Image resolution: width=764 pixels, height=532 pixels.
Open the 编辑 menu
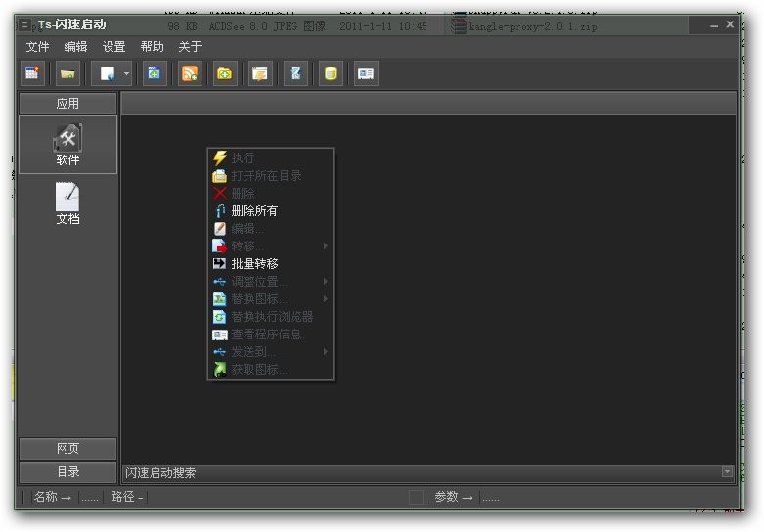[x=75, y=46]
